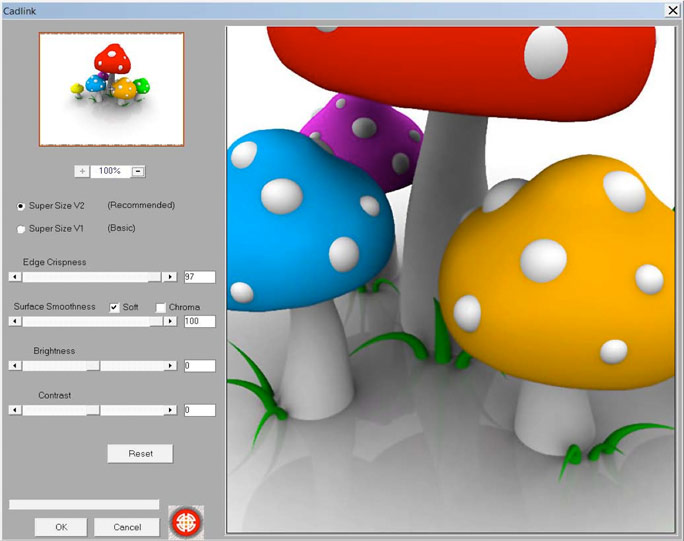Confirm with the OK button
Screen dimensions: 684x541
point(61,527)
